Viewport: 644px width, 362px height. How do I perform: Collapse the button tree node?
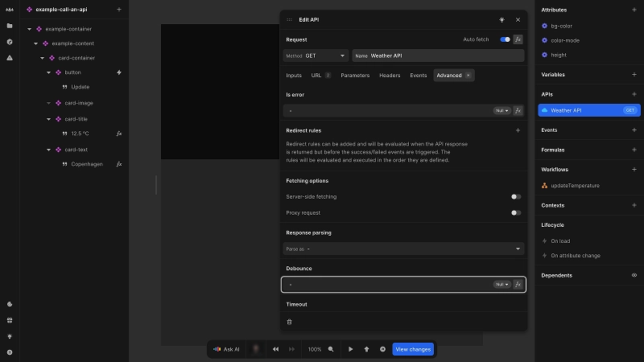click(48, 72)
